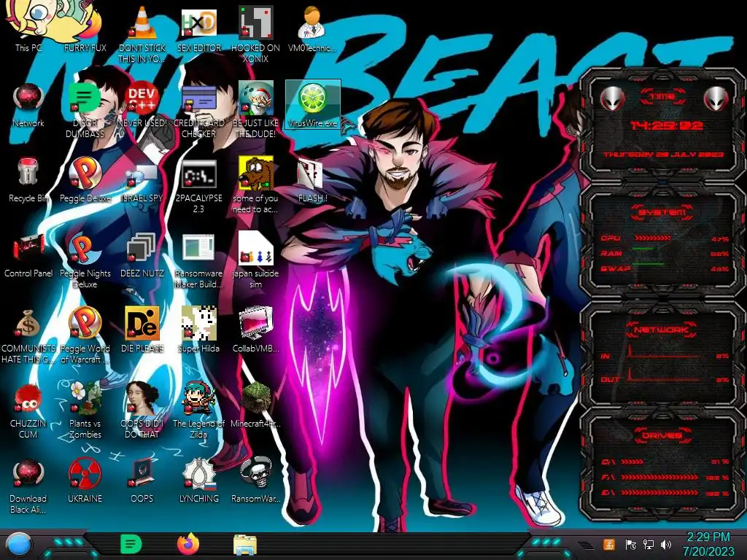Launch the HOOKED ON XONIX game icon
The image size is (747, 560).
[255, 34]
